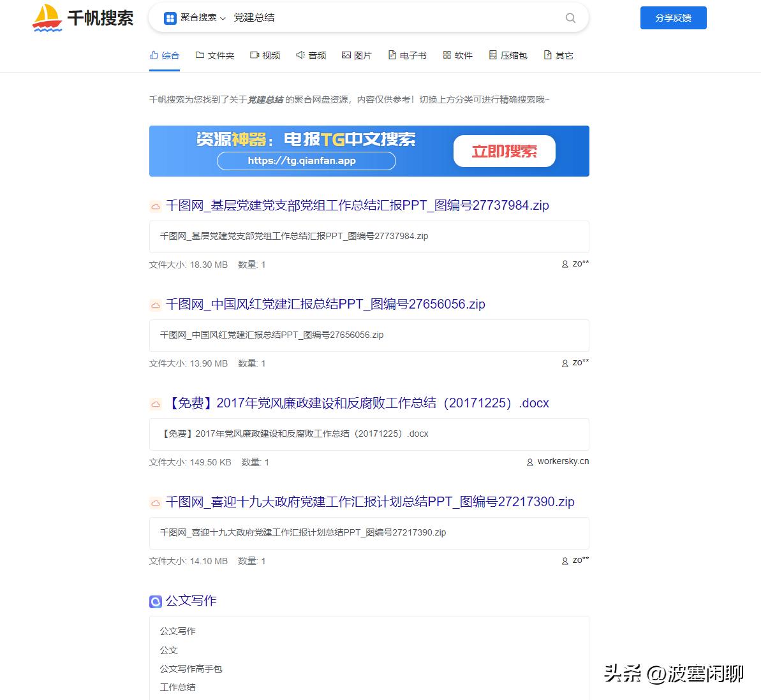Expand the 压缩包 category
Image resolution: width=761 pixels, height=700 pixels.
[508, 55]
